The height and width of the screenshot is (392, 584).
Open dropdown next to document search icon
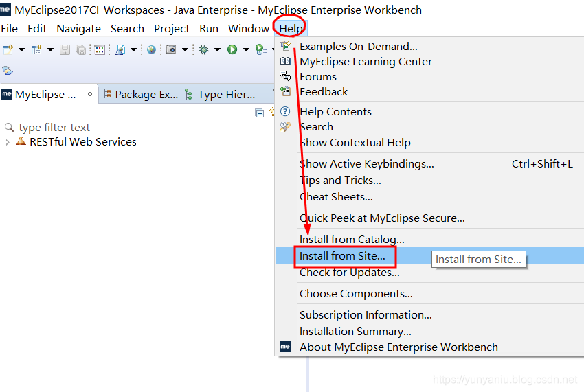(133, 49)
